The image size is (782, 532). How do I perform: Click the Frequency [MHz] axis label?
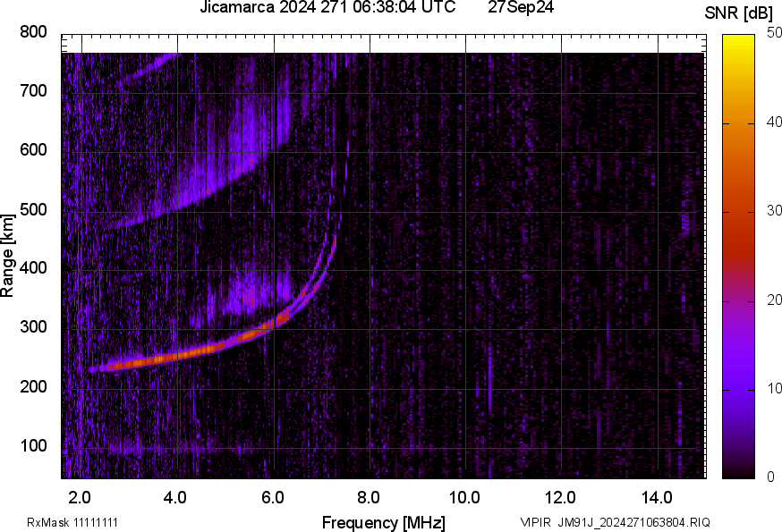point(383,522)
